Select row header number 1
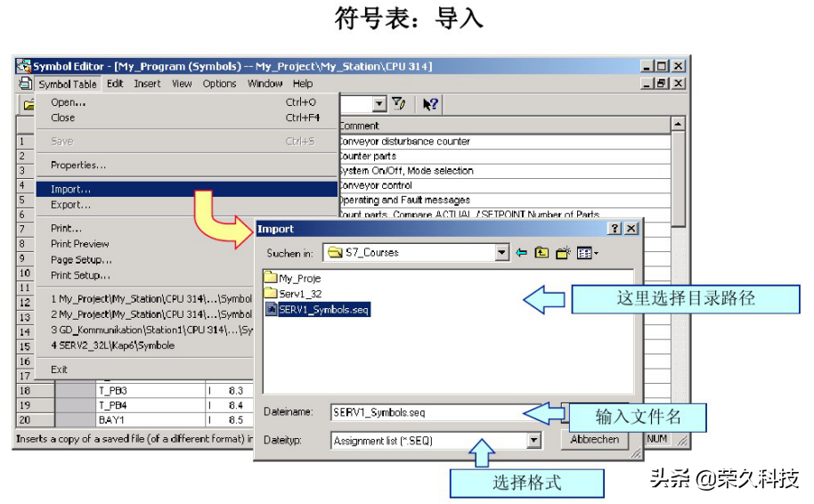The height and width of the screenshot is (504, 814). click(26, 142)
